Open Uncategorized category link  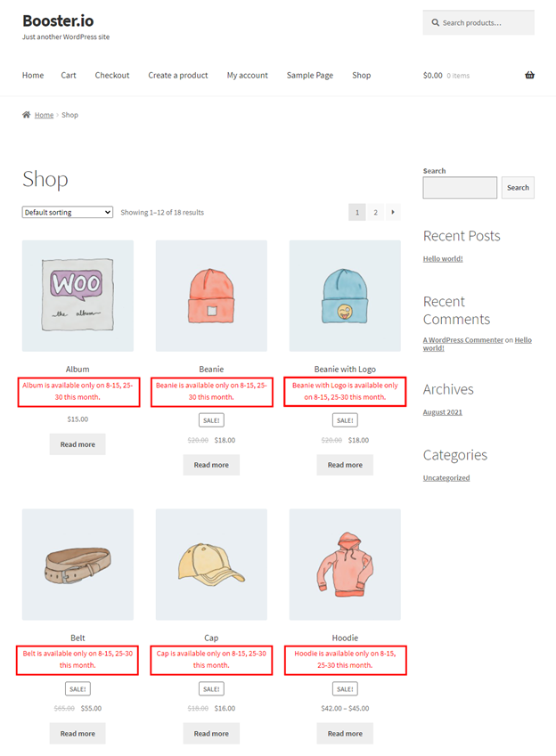click(x=446, y=478)
